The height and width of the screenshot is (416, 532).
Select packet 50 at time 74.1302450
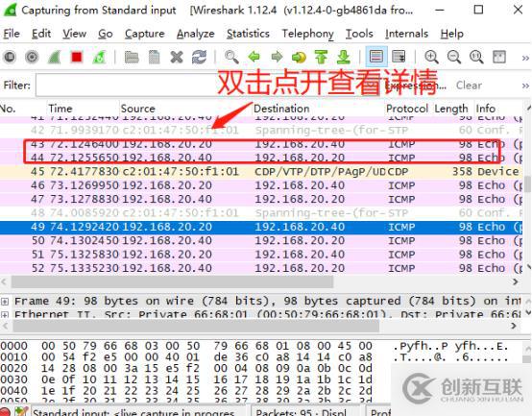pyautogui.click(x=261, y=240)
